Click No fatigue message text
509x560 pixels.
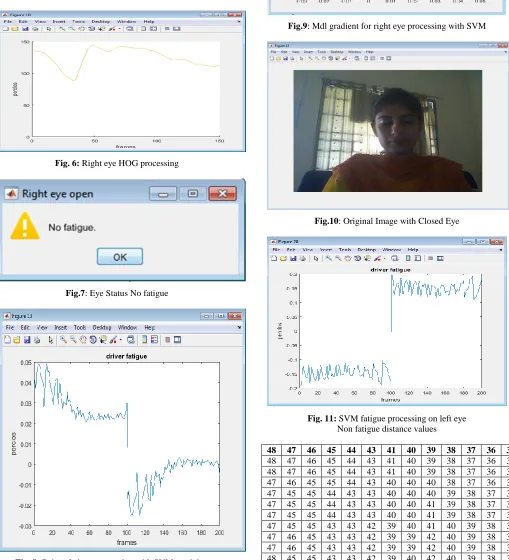coord(72,228)
